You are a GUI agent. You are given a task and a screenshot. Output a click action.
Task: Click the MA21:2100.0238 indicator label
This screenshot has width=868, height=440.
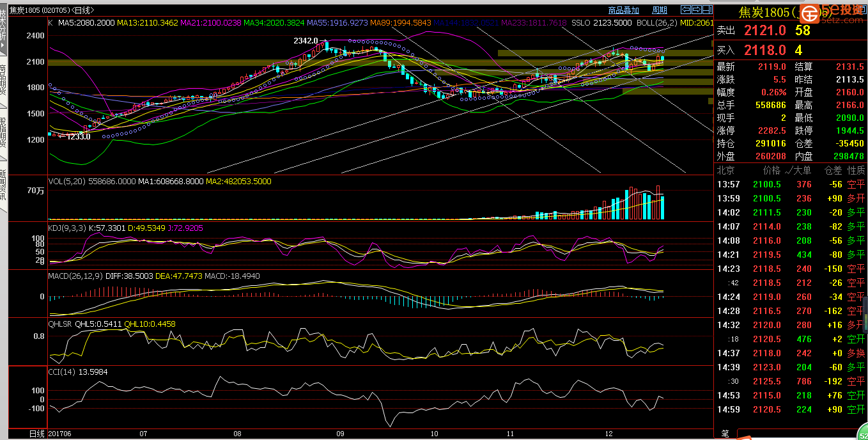[211, 22]
